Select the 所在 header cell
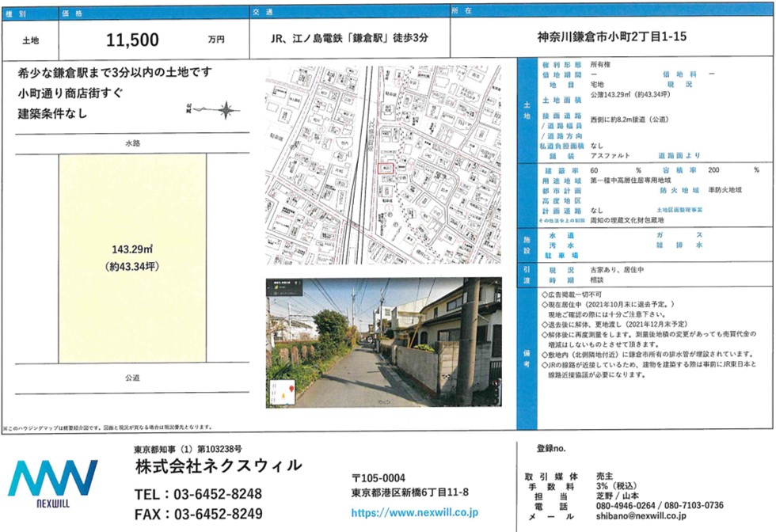 coord(611,13)
